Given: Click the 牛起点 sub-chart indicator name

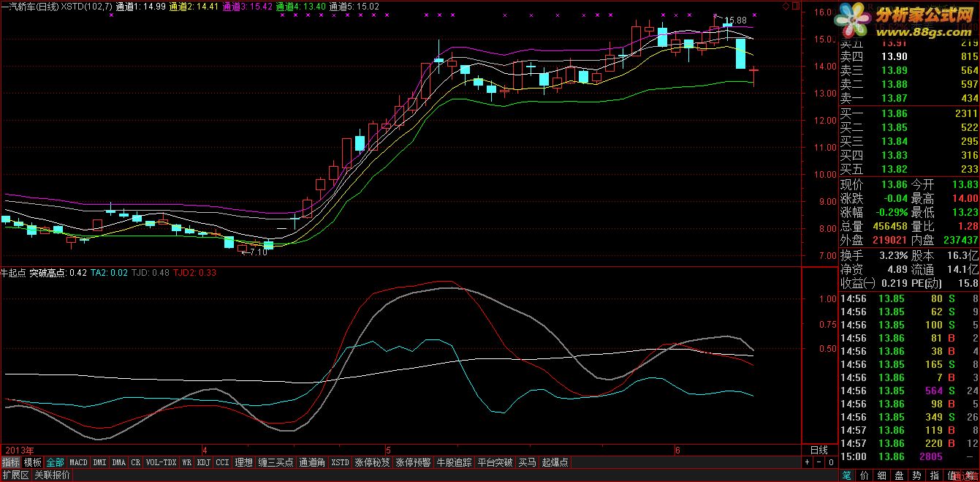Looking at the screenshot, I should [x=14, y=273].
